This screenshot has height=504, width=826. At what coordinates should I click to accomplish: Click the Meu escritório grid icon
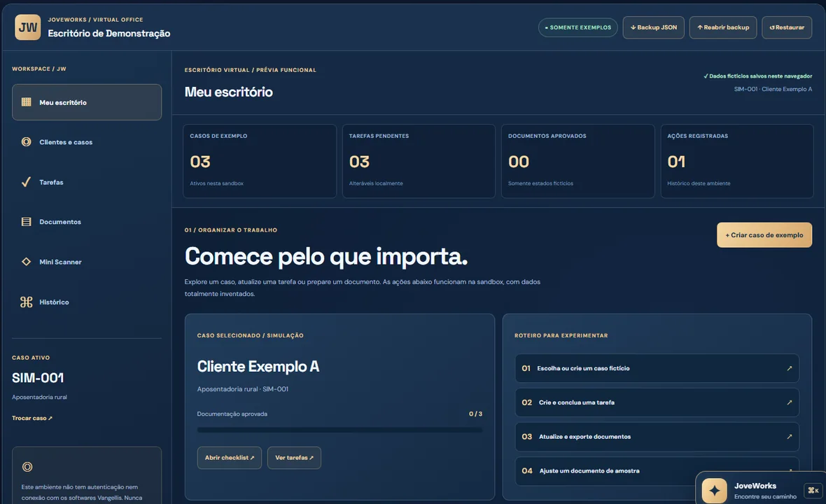pos(26,102)
